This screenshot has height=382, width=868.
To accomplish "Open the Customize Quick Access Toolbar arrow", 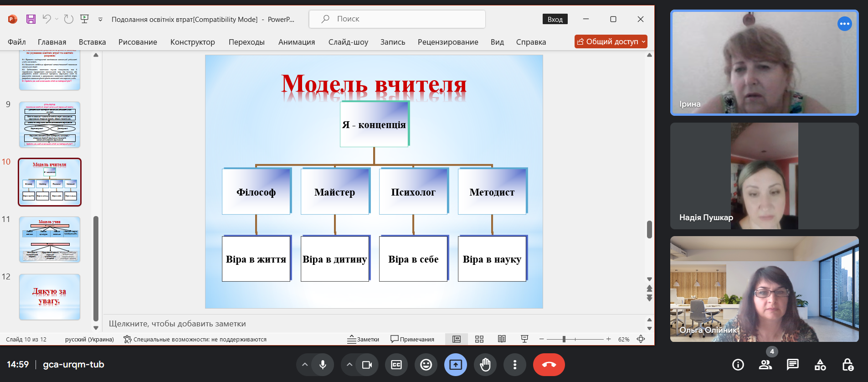I will coord(100,20).
